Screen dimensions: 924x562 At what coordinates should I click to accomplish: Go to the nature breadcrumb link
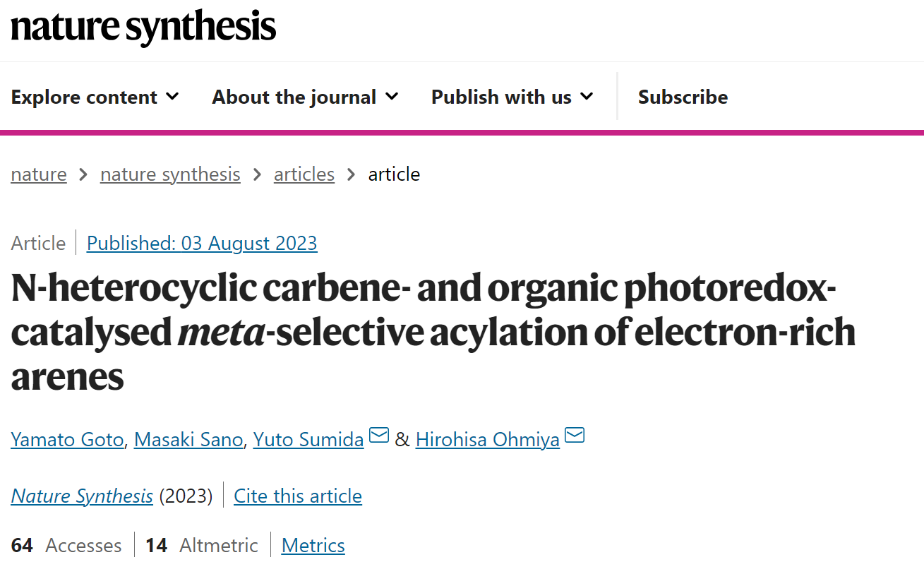pyautogui.click(x=39, y=174)
